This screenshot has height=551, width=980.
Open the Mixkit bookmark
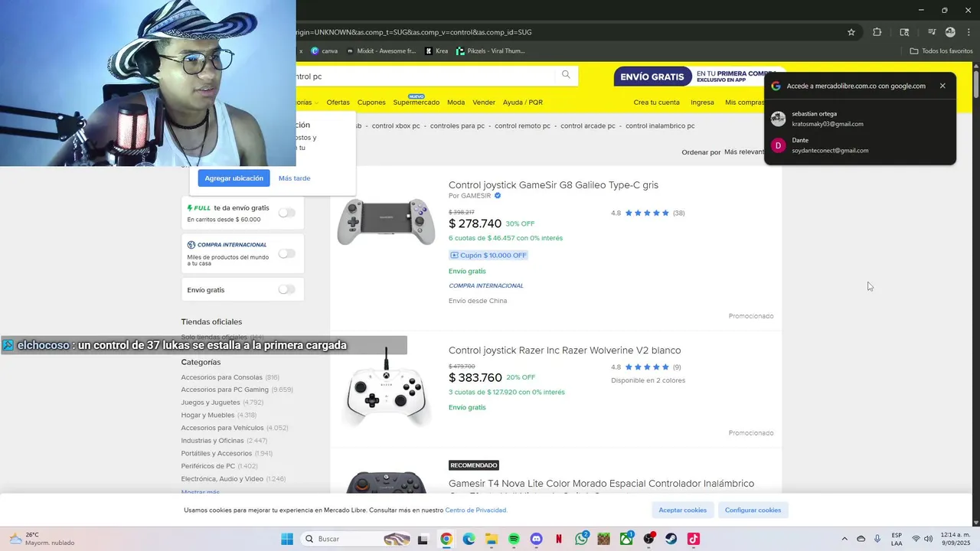click(381, 51)
